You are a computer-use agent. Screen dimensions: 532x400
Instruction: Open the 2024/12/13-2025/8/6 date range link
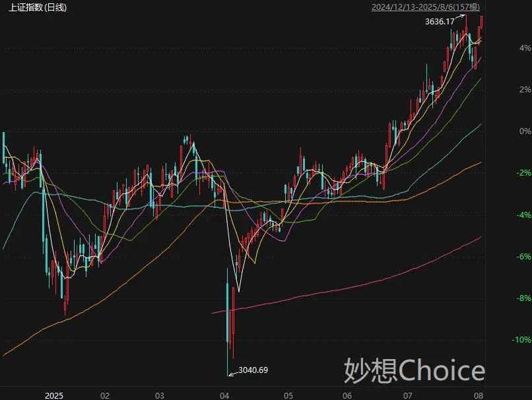pyautogui.click(x=426, y=7)
